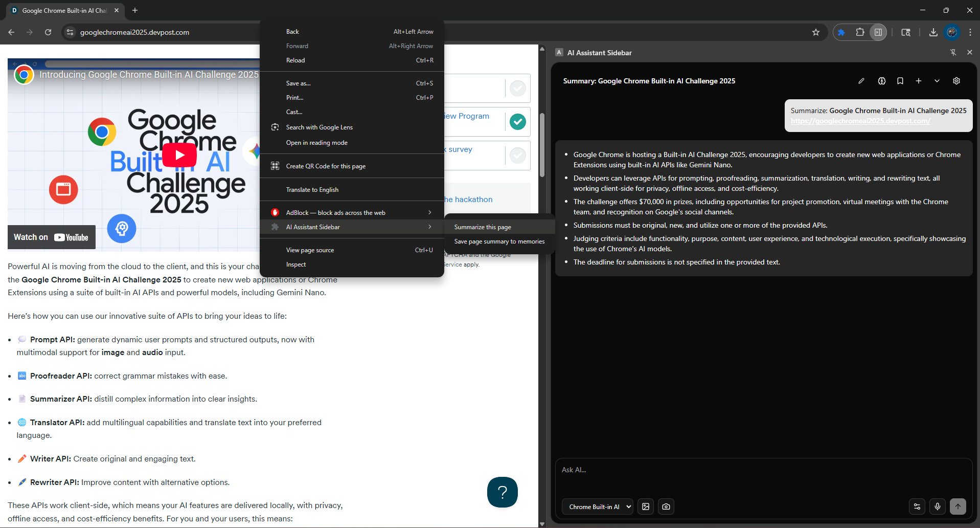Choose View page source
This screenshot has height=528, width=980.
352,250
